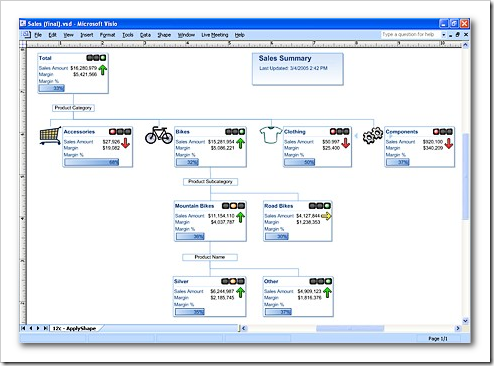Select the gears Components icon
The height and width of the screenshot is (366, 494).
click(x=372, y=135)
